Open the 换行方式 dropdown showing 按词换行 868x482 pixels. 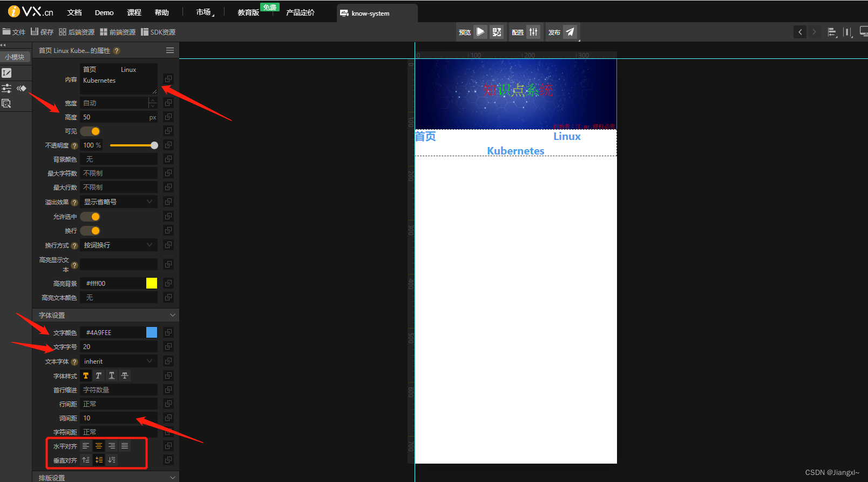119,245
